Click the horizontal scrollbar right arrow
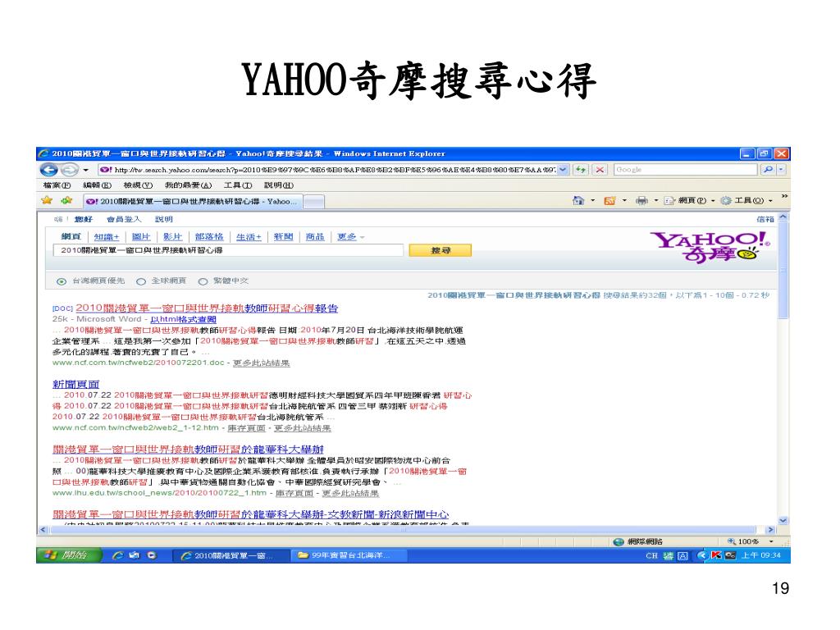Screen dimensions: 840x630 pos(771,530)
